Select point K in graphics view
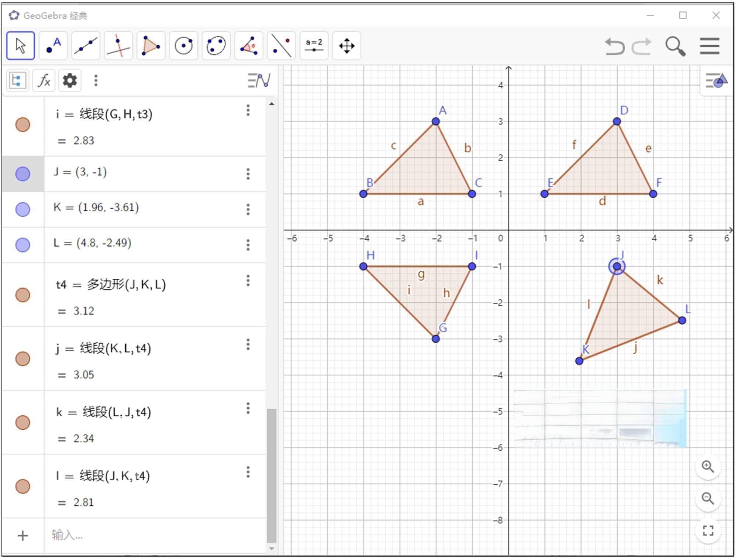 point(579,361)
